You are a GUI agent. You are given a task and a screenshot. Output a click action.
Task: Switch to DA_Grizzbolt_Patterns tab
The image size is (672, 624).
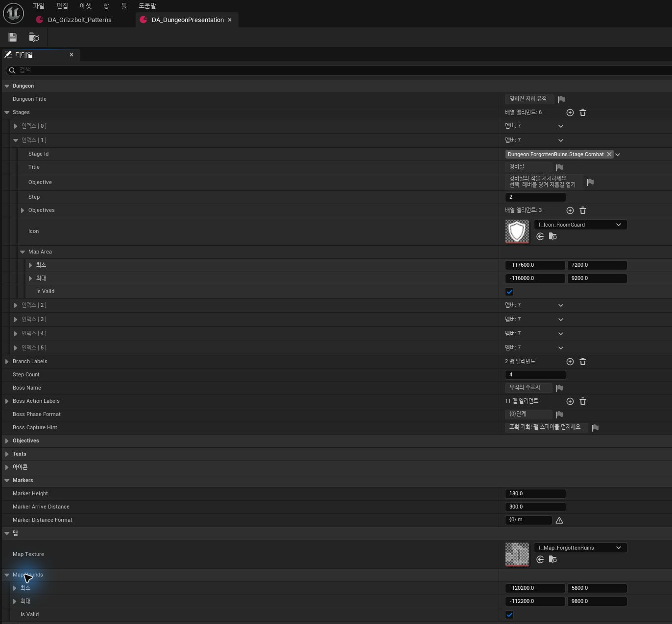pyautogui.click(x=79, y=20)
